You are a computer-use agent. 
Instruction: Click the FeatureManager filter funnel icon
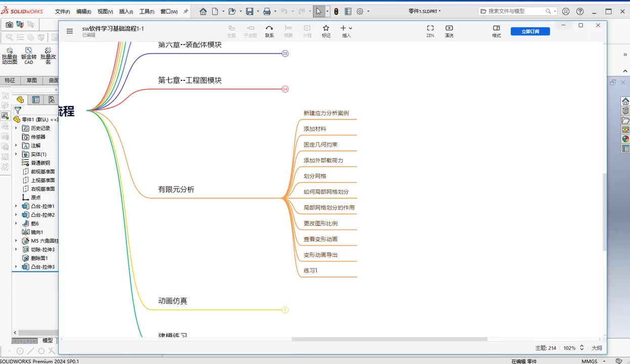pos(18,110)
